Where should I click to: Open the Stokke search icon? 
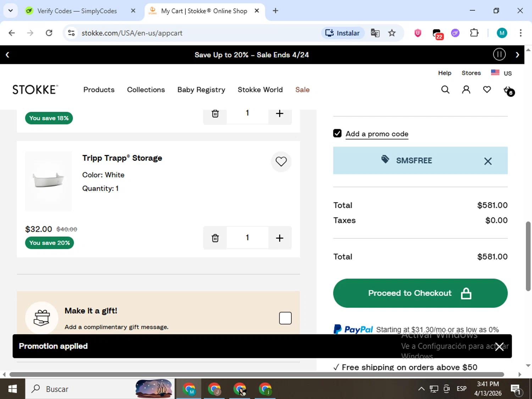click(x=445, y=90)
